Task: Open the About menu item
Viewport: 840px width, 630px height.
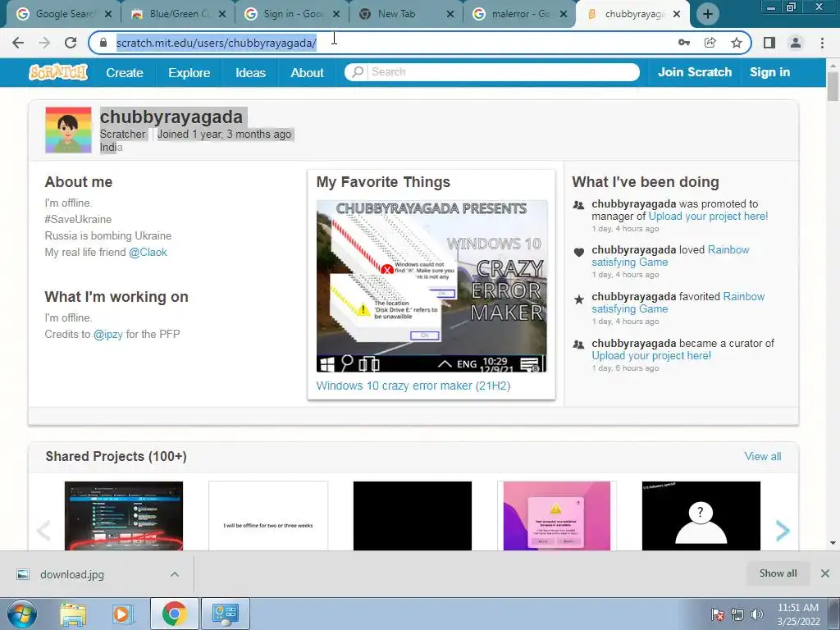Action: click(307, 72)
